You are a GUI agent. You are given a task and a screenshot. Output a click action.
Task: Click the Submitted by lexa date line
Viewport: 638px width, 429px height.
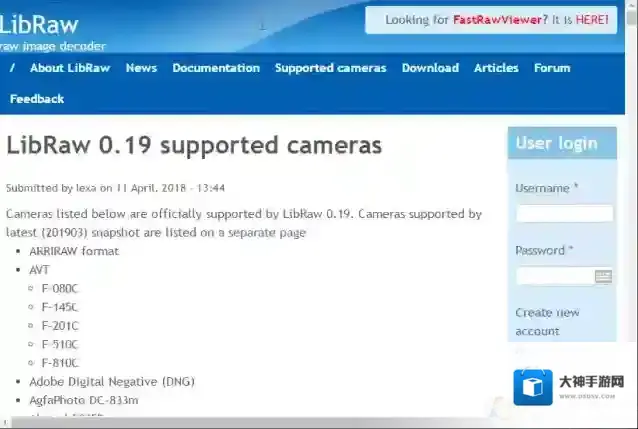click(x=116, y=188)
